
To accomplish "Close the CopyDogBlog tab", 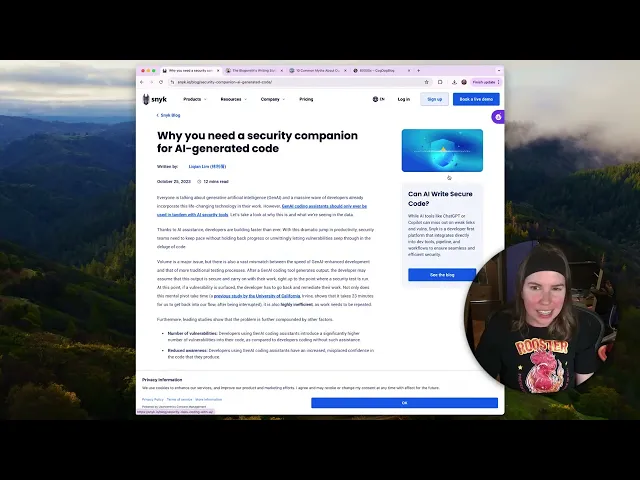I will 409,71.
